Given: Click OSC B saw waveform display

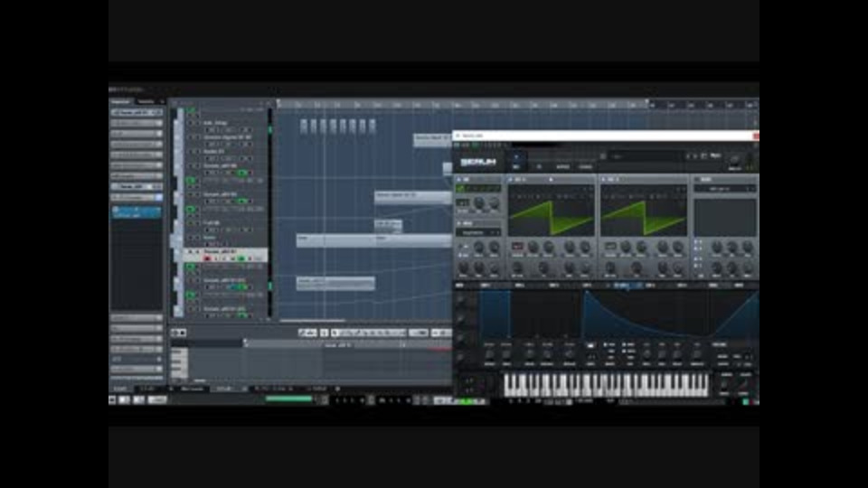Looking at the screenshot, I should point(643,218).
